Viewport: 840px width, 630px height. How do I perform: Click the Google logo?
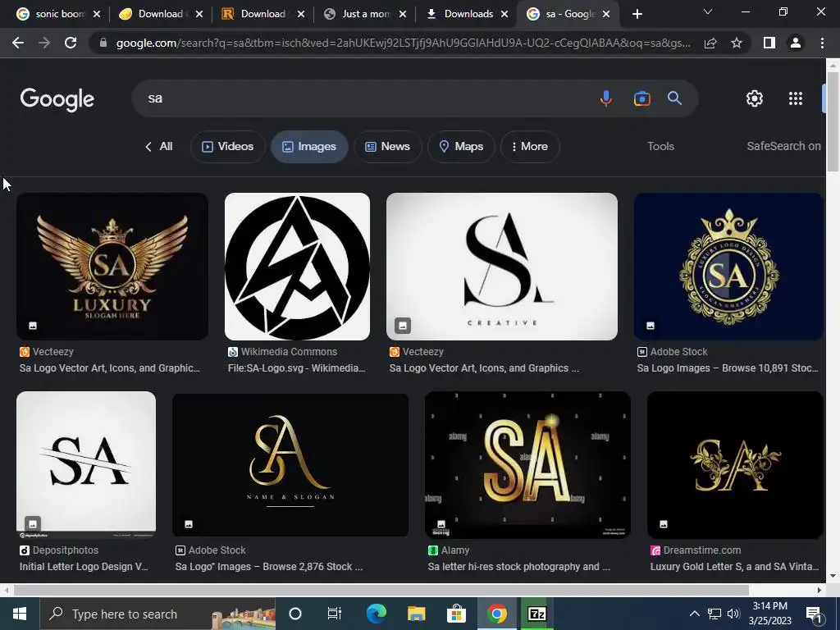click(x=57, y=98)
